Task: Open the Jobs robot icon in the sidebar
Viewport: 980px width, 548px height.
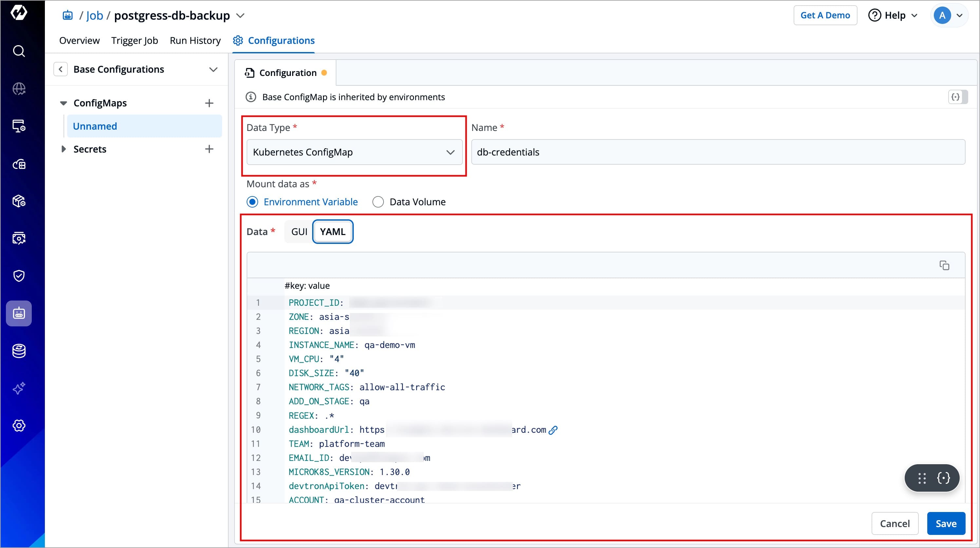Action: [x=19, y=313]
